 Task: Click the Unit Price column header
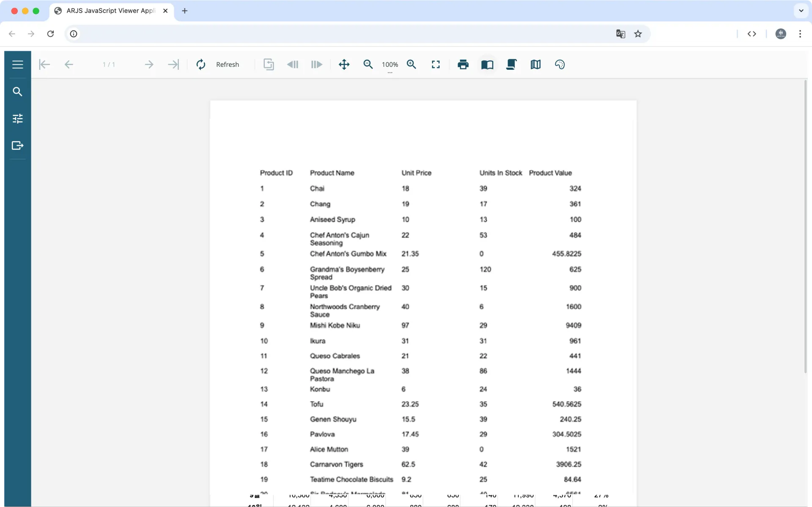coord(417,173)
